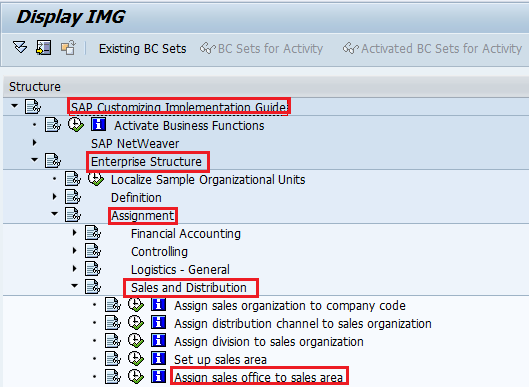Expand the Logistics - General node

75,269
